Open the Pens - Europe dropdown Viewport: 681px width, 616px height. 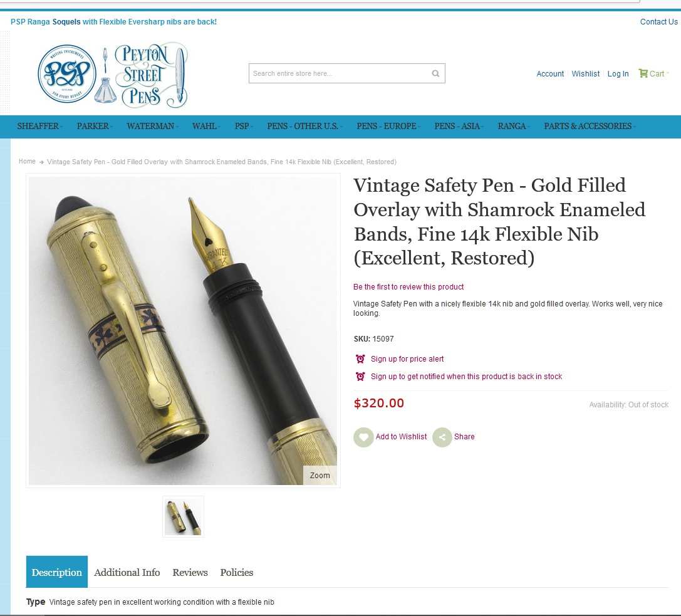click(388, 127)
